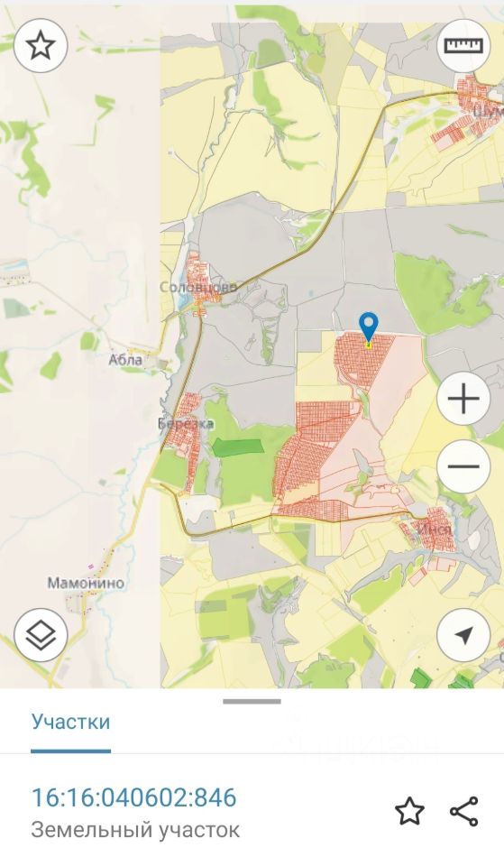
Task: Expand the bottom sheet drag handle
Action: tap(252, 702)
